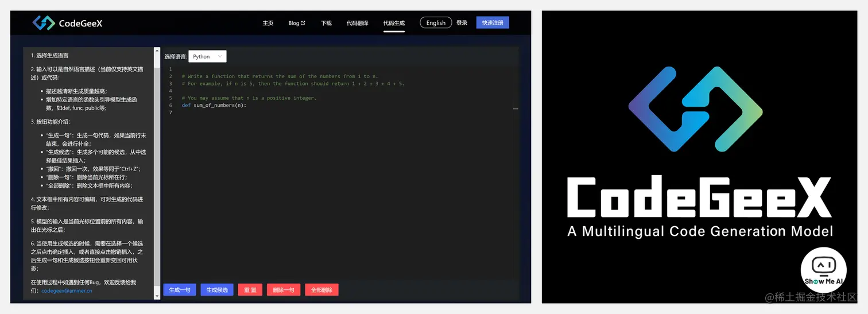Open the Python language dropdown
This screenshot has width=868, height=314.
coord(207,56)
